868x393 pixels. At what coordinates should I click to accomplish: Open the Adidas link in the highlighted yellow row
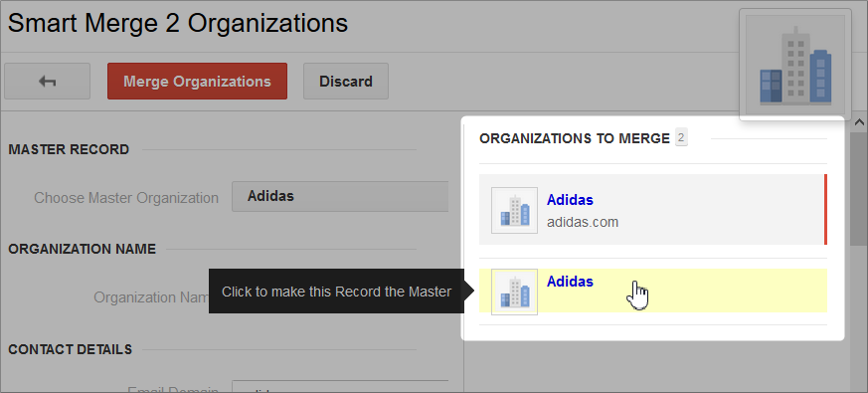point(570,282)
